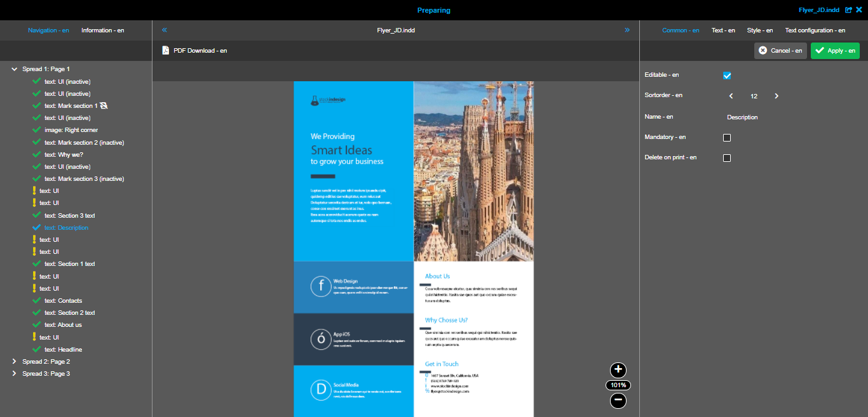Tick the Delete on print checkbox
The width and height of the screenshot is (868, 417).
727,158
